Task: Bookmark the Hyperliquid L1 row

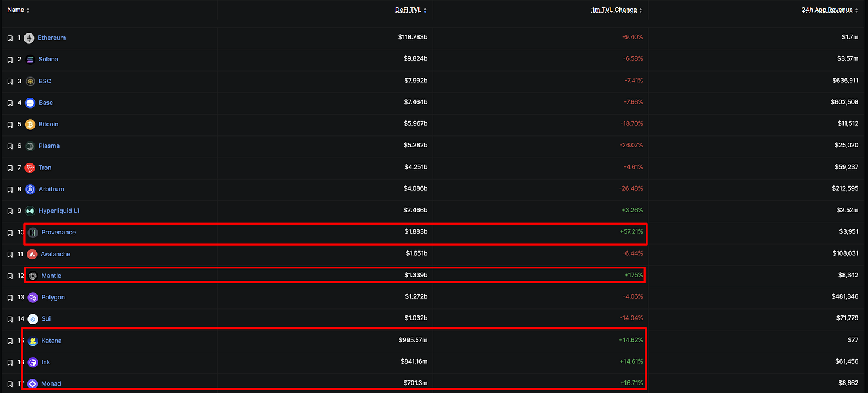Action: 10,211
